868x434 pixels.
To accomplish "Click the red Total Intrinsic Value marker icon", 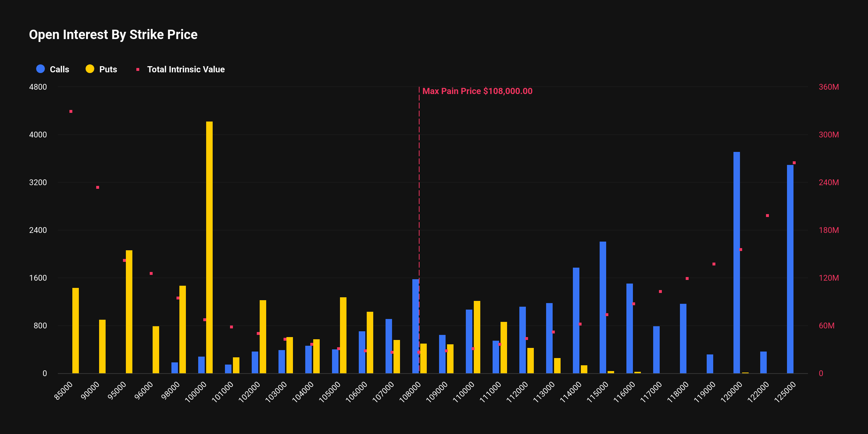I will (x=138, y=69).
